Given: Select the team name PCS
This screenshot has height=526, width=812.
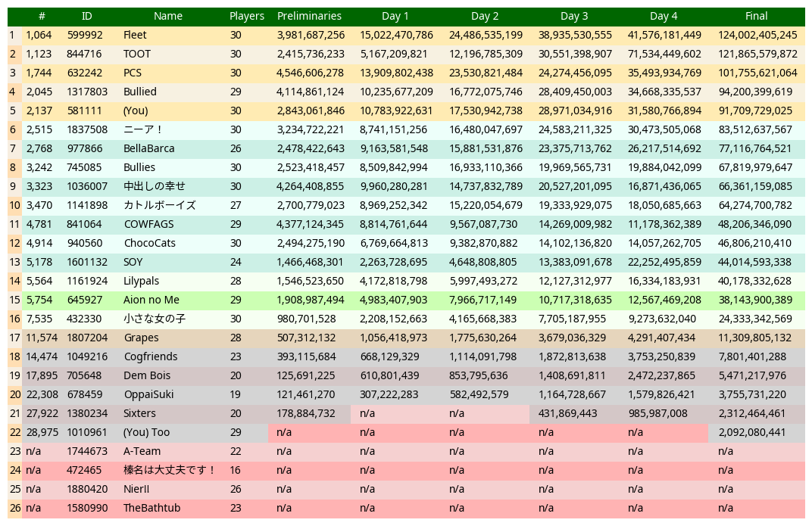Looking at the screenshot, I should 133,73.
